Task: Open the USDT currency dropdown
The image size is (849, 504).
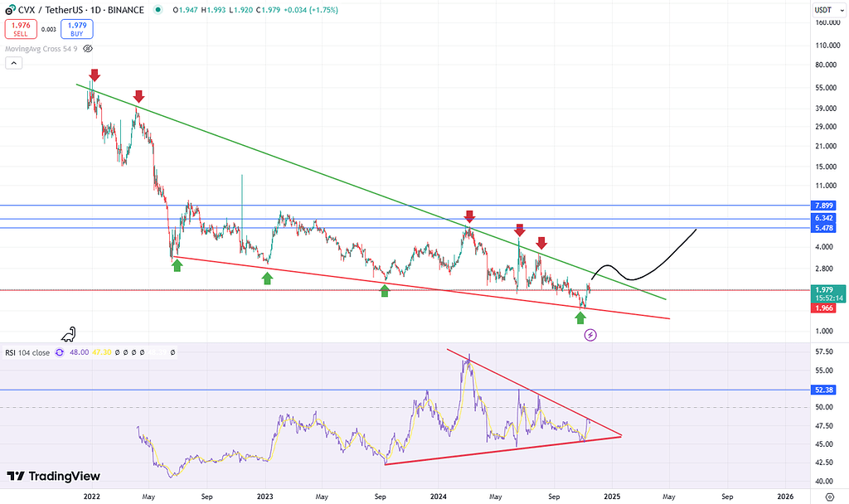Action: [x=823, y=10]
